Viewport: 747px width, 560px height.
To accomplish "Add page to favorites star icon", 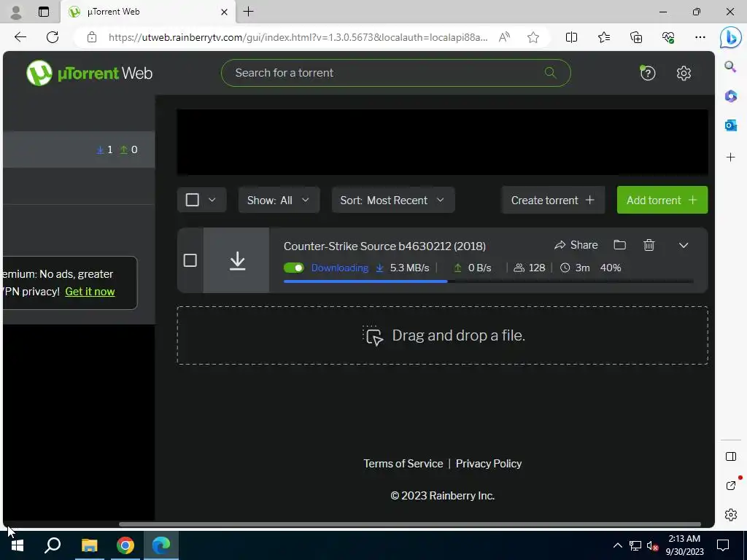I will click(x=533, y=37).
